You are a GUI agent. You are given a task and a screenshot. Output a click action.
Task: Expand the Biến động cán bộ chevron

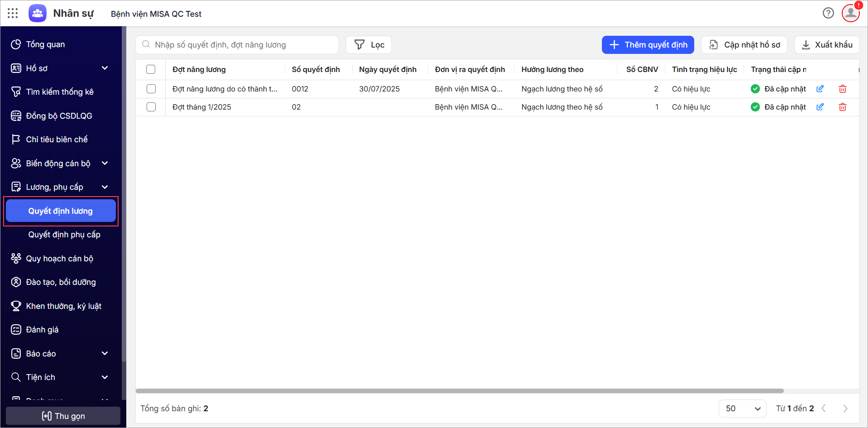(x=105, y=163)
